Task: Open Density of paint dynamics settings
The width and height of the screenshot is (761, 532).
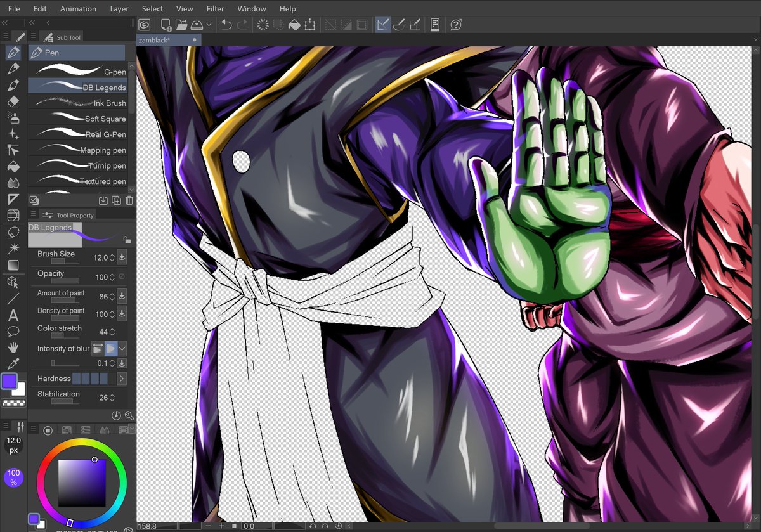Action: (122, 314)
